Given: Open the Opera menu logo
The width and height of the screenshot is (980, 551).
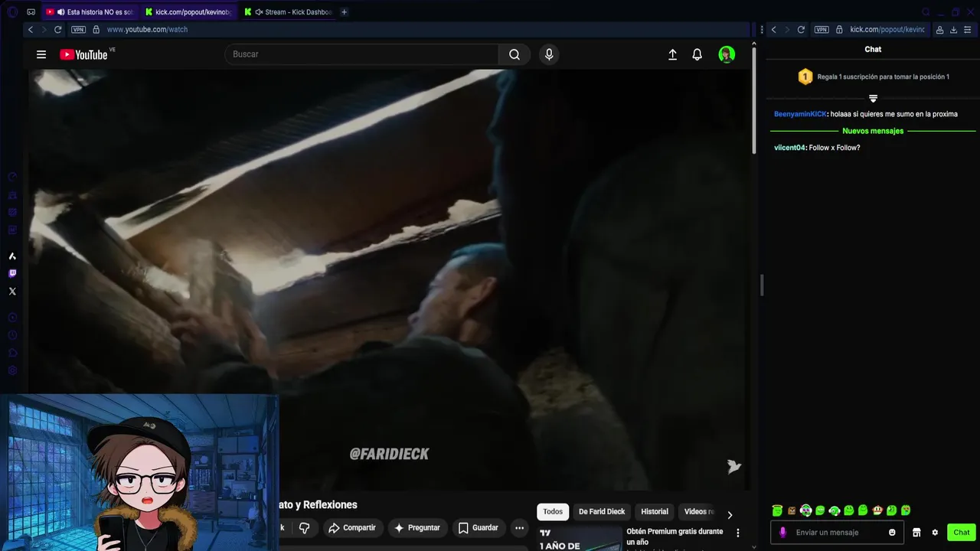Looking at the screenshot, I should (x=12, y=11).
